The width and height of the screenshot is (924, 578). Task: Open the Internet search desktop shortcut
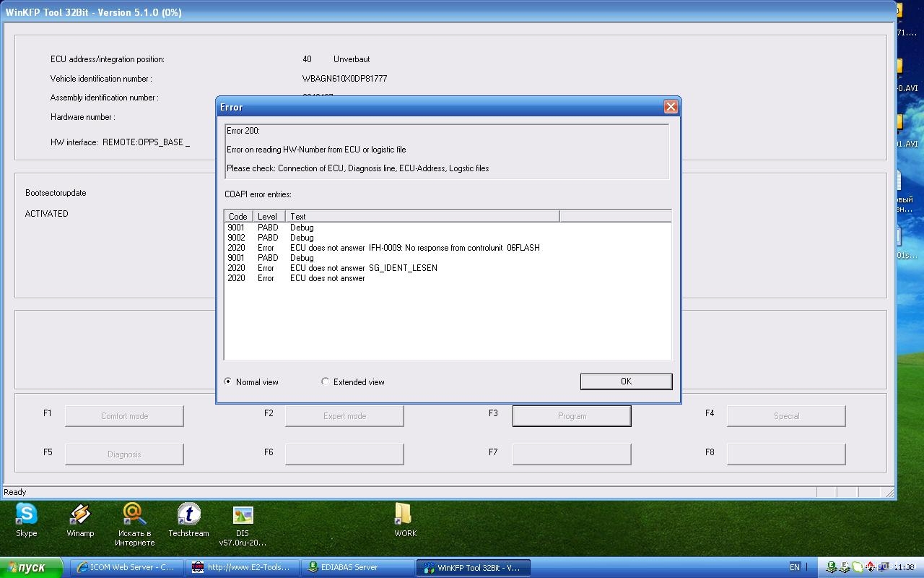pyautogui.click(x=134, y=515)
